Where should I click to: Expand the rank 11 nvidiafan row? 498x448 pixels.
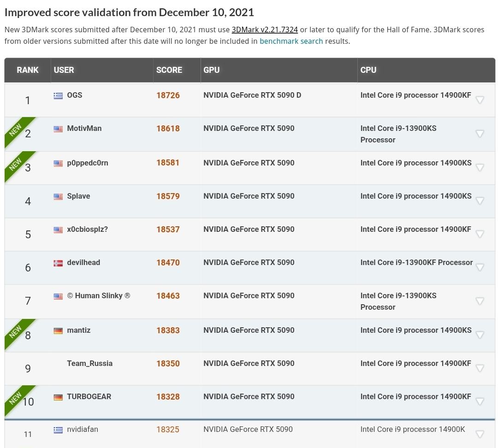[480, 434]
